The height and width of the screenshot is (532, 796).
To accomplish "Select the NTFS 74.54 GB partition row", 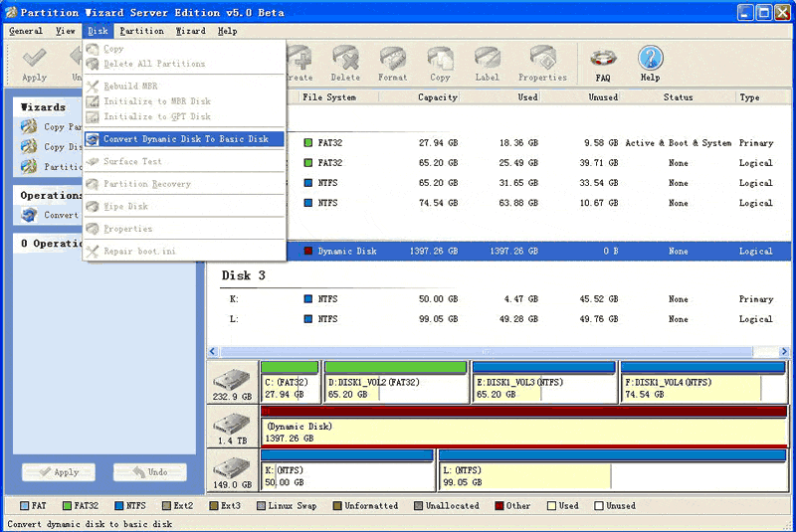I will coord(538,203).
